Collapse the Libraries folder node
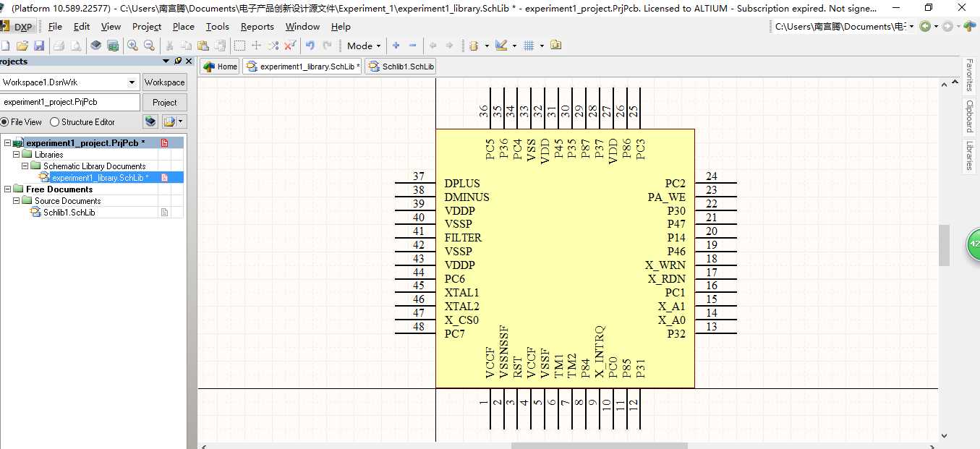The image size is (980, 449). point(17,155)
